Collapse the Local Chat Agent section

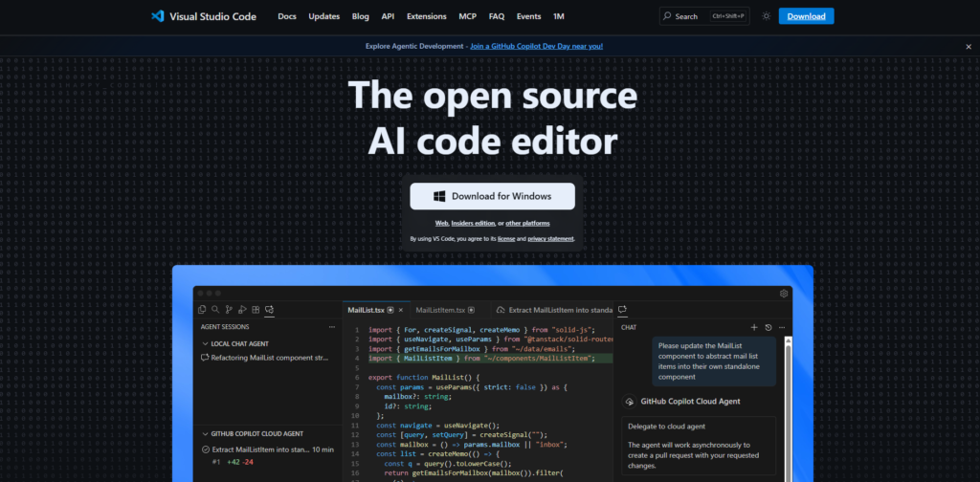click(x=205, y=342)
